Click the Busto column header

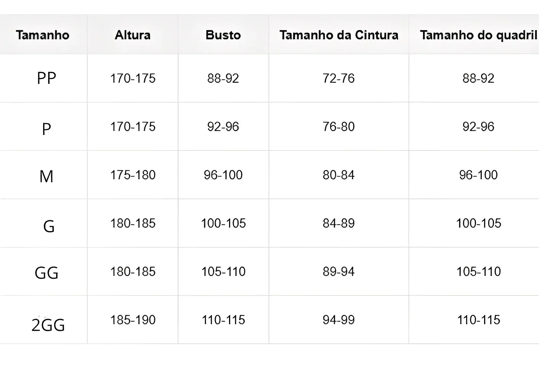click(x=223, y=35)
